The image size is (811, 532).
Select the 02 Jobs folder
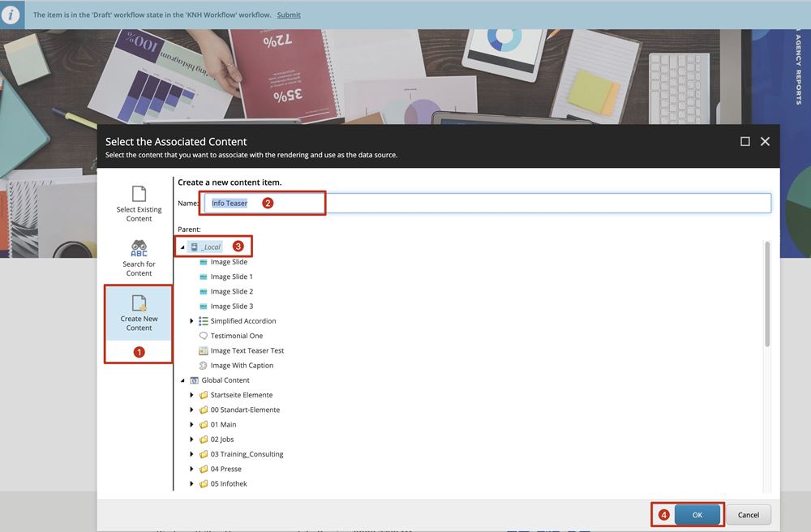[221, 440]
